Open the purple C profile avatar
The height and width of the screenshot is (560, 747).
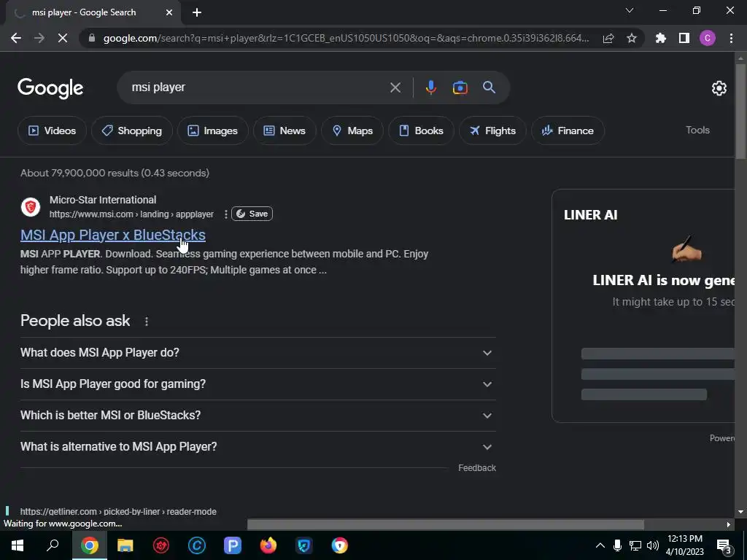tap(708, 38)
